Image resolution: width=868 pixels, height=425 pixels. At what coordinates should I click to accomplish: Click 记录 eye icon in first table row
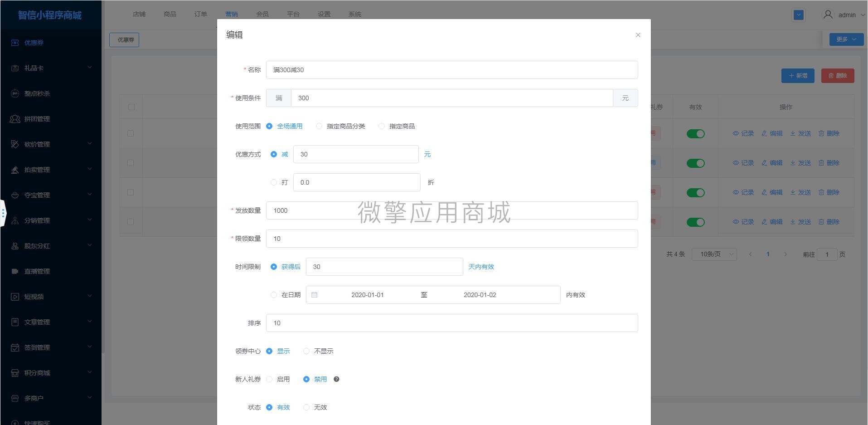point(736,133)
